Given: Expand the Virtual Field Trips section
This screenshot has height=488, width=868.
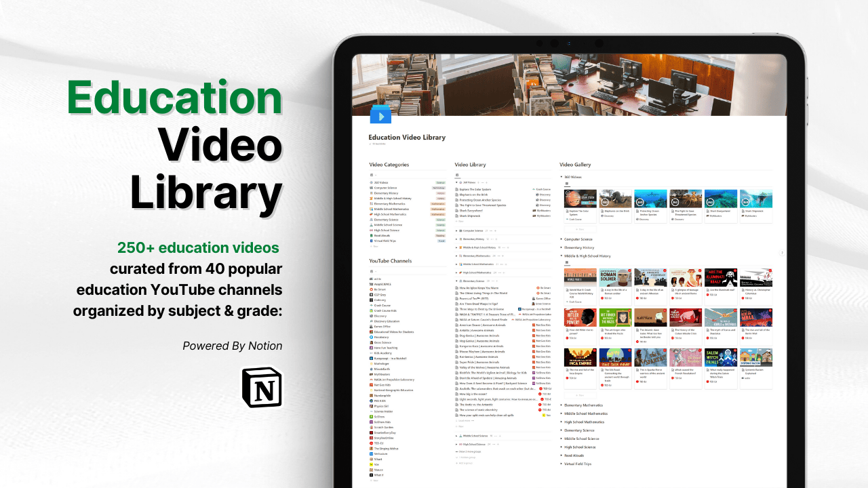Looking at the screenshot, I should pos(561,464).
